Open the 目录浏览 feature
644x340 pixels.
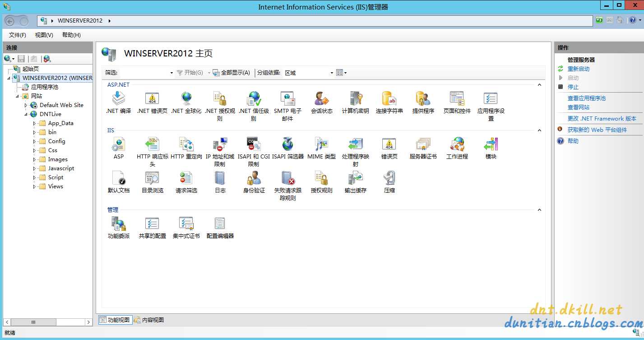(153, 182)
